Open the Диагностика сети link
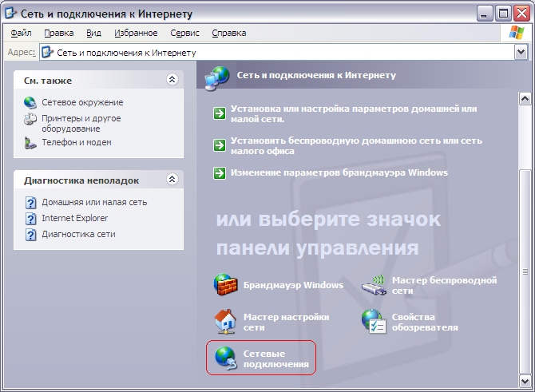 (78, 235)
